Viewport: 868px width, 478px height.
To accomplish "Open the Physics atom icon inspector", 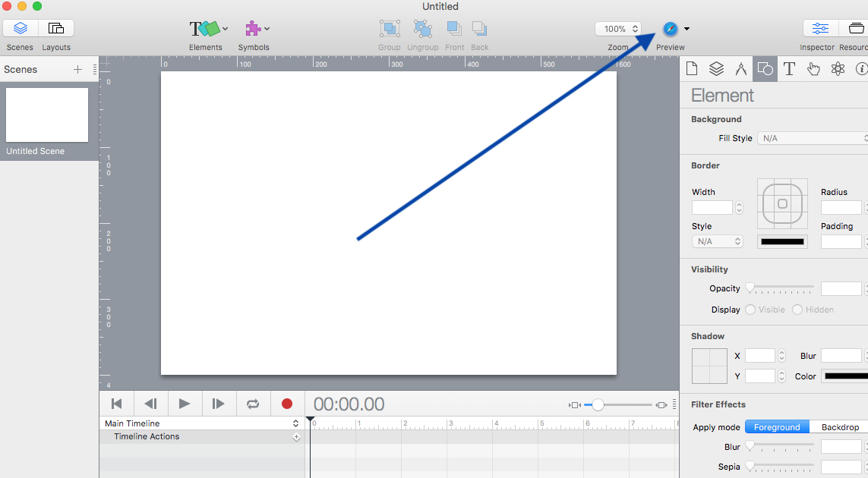I will pos(838,68).
